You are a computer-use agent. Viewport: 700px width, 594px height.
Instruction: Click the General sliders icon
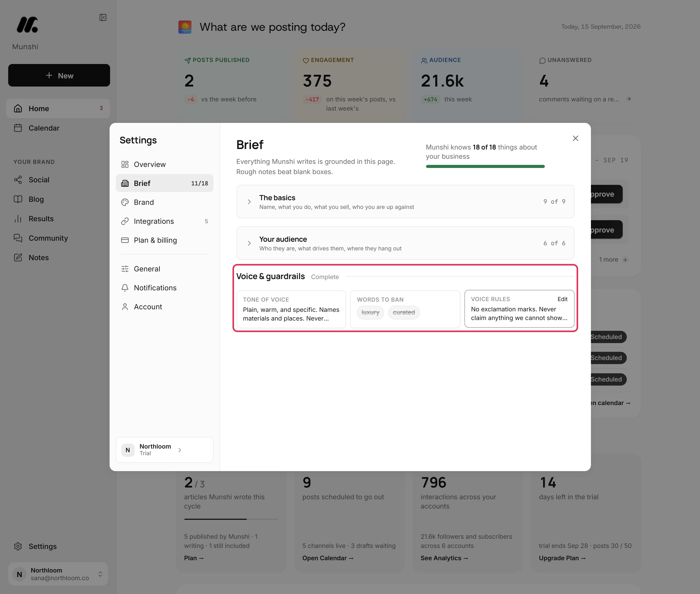click(125, 269)
